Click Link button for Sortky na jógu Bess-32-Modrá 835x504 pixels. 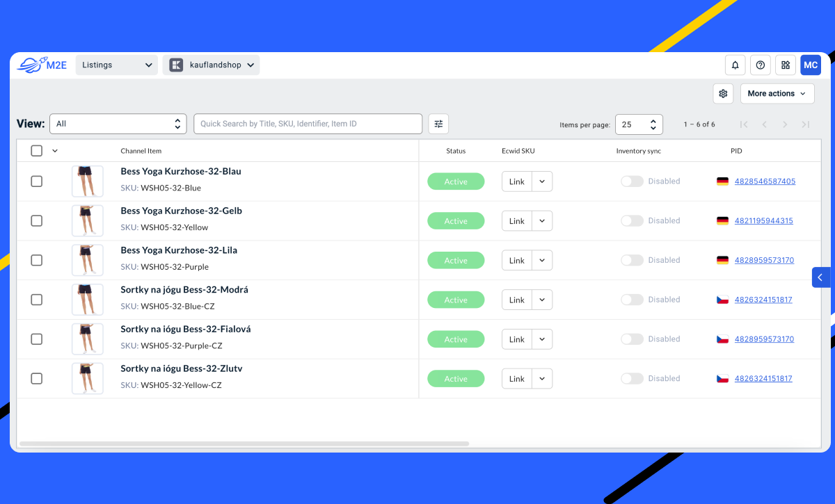click(517, 300)
